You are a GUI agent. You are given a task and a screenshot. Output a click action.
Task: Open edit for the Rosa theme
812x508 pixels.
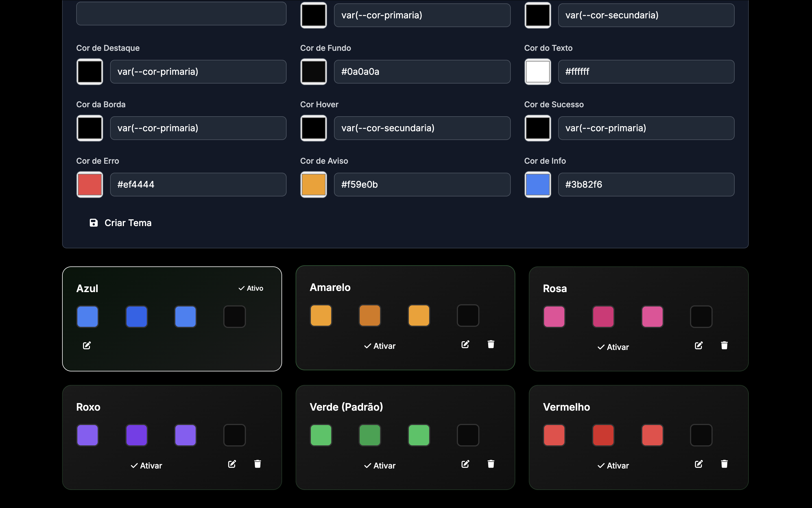[x=699, y=345]
